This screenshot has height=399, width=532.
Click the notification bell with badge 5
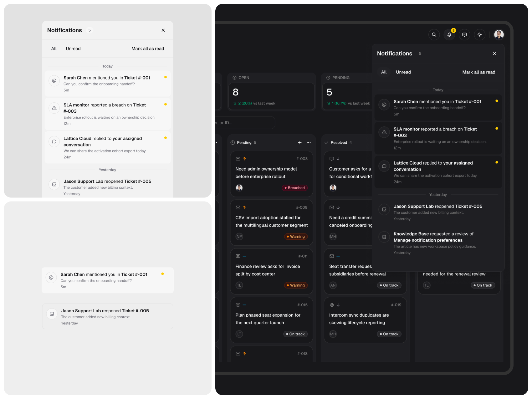(449, 35)
